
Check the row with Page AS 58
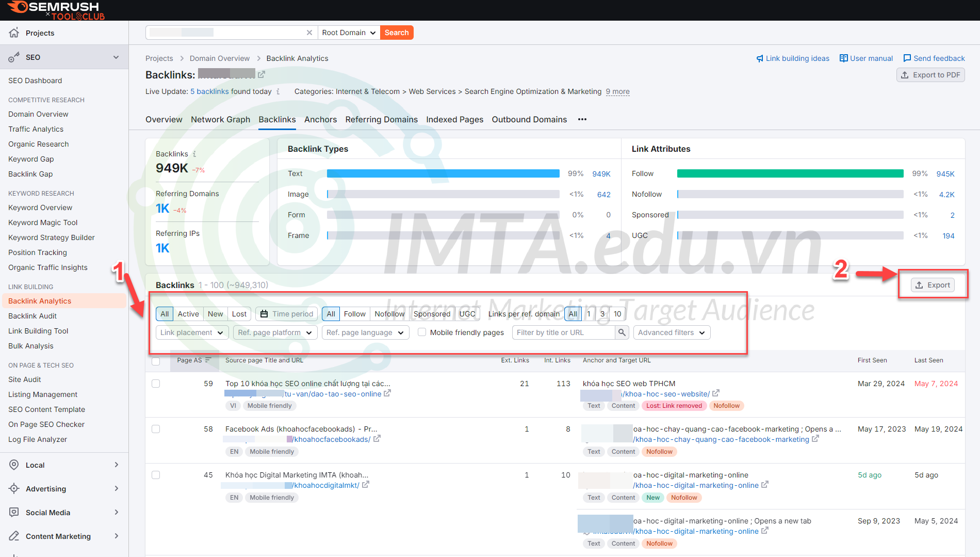(x=156, y=429)
